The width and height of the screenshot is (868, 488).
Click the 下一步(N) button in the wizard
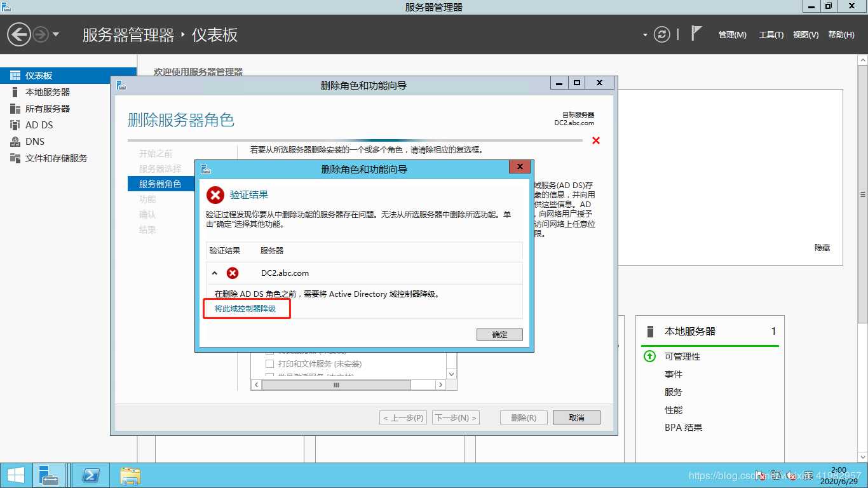tap(456, 417)
